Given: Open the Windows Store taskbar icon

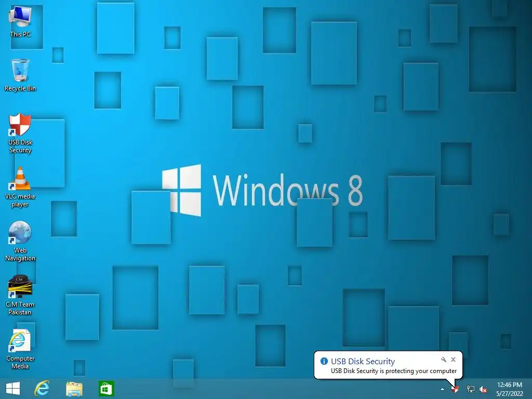Looking at the screenshot, I should click(106, 389).
